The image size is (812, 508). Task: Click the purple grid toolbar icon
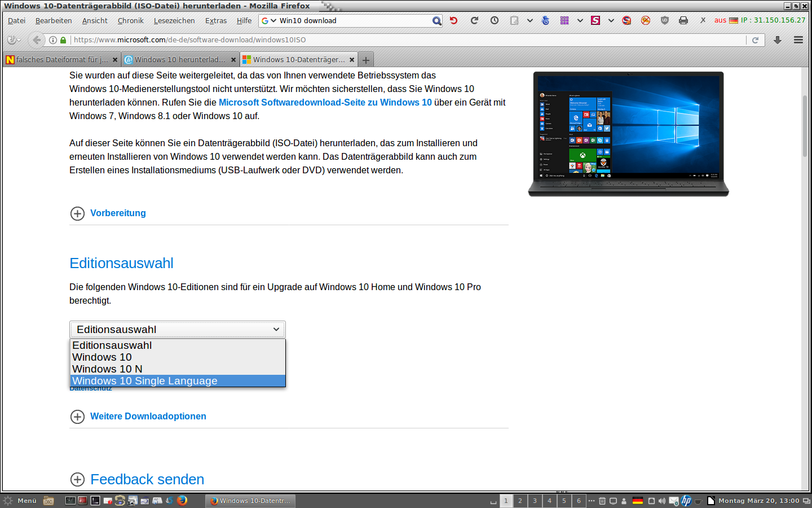pos(564,20)
